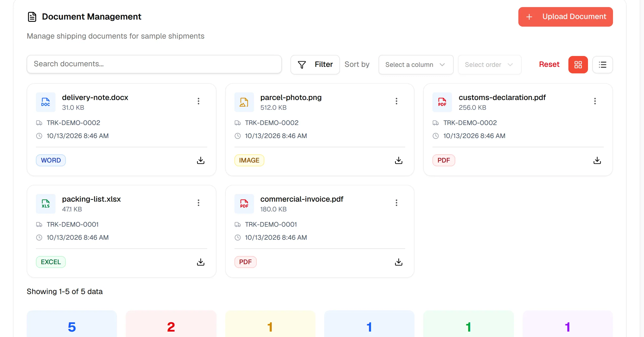The image size is (644, 337).
Task: Switch to grid view layout
Action: coord(578,65)
